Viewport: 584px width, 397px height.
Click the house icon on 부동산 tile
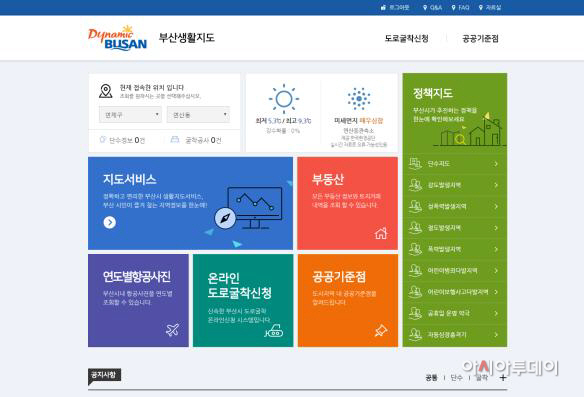381,233
